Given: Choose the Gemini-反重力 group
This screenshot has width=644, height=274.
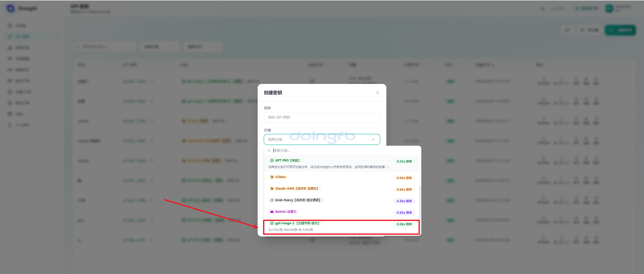Looking at the screenshot, I should [x=342, y=212].
